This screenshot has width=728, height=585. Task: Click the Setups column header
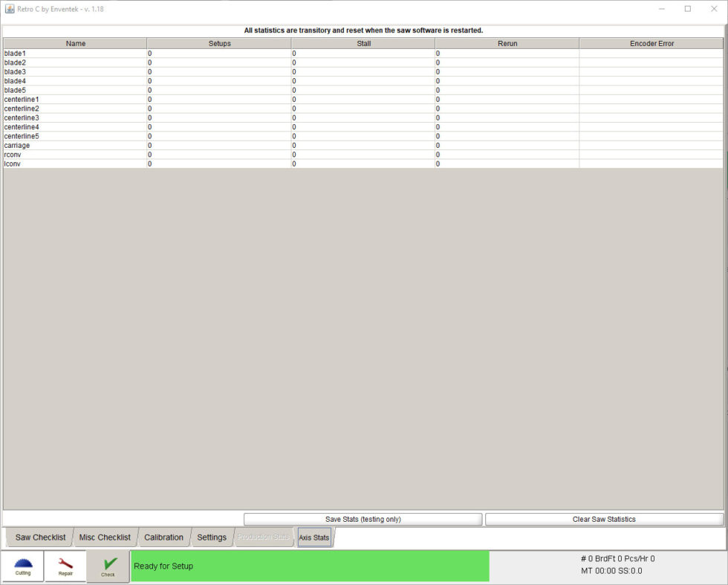click(219, 44)
